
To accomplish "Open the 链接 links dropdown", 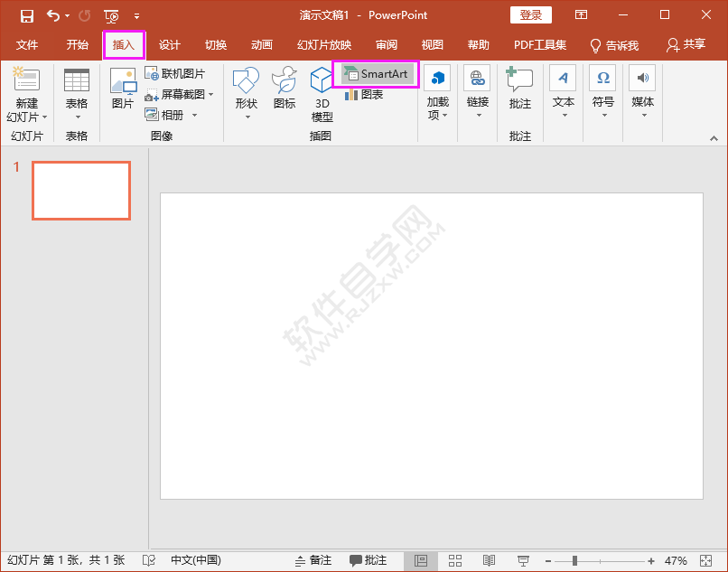I will click(477, 93).
